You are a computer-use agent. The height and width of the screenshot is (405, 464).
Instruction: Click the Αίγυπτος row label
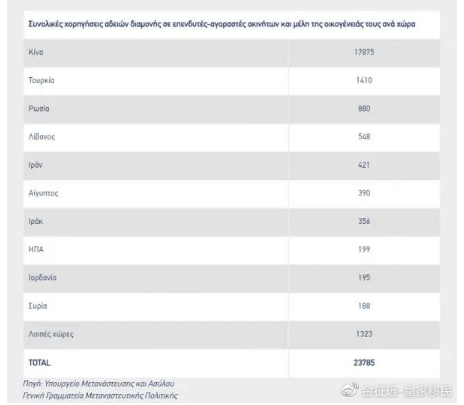coord(43,193)
